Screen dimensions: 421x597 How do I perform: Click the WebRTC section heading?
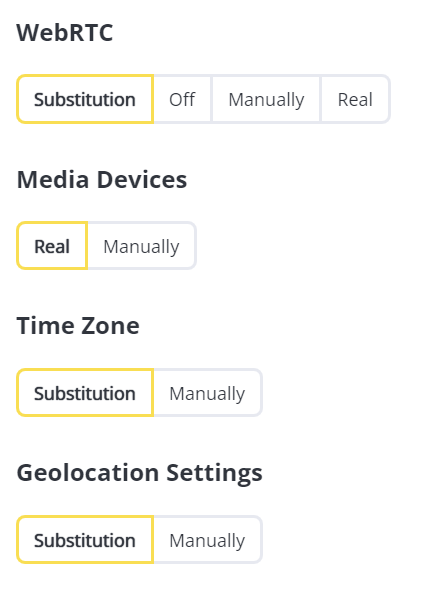[x=65, y=32]
